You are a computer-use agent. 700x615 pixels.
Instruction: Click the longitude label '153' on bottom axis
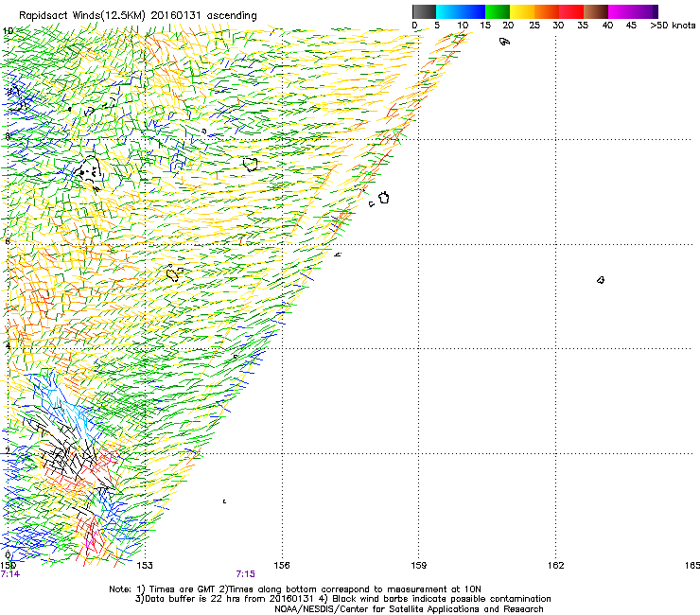click(x=145, y=566)
